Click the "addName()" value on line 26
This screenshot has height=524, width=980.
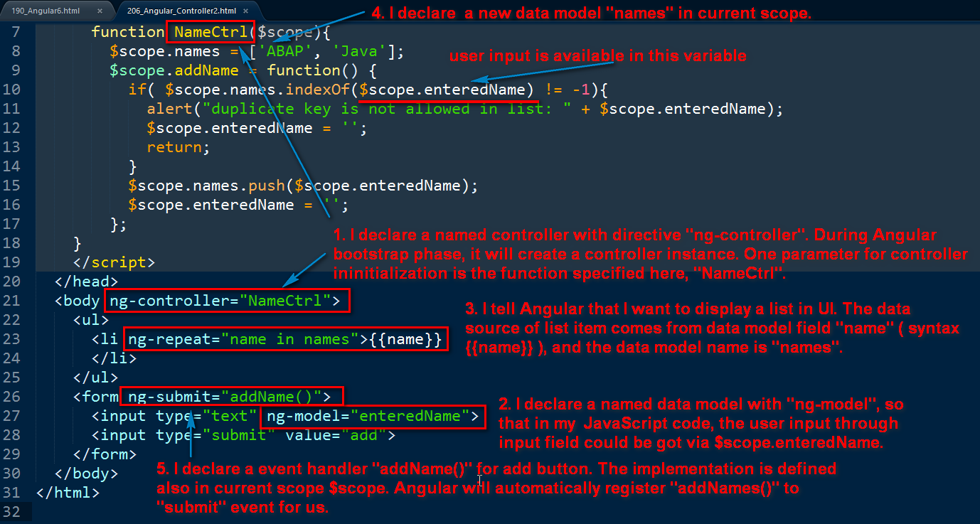pos(272,397)
